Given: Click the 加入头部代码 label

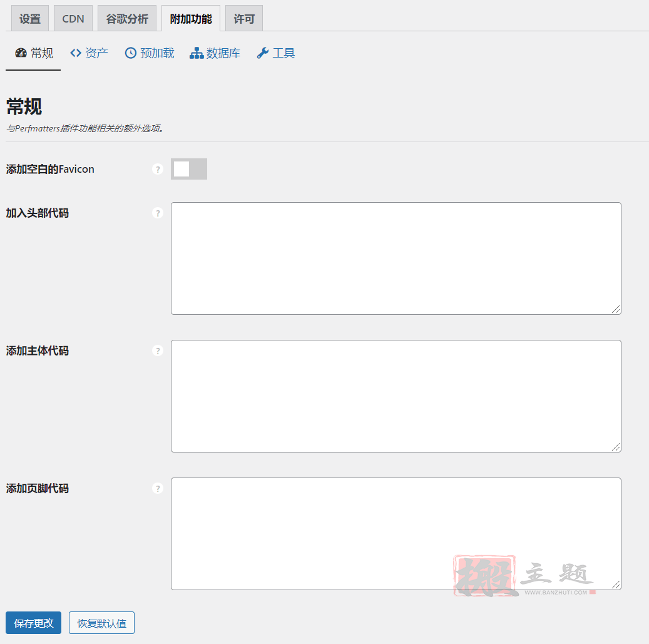Looking at the screenshot, I should click(38, 213).
